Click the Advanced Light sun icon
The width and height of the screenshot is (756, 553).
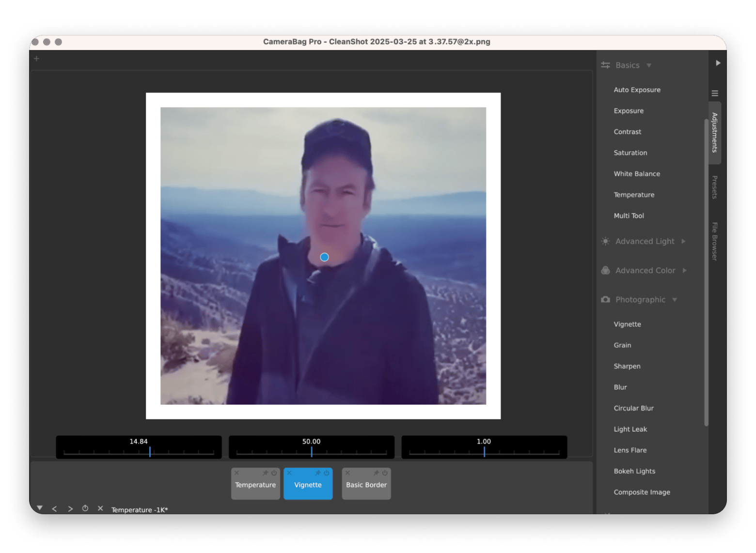click(x=605, y=241)
